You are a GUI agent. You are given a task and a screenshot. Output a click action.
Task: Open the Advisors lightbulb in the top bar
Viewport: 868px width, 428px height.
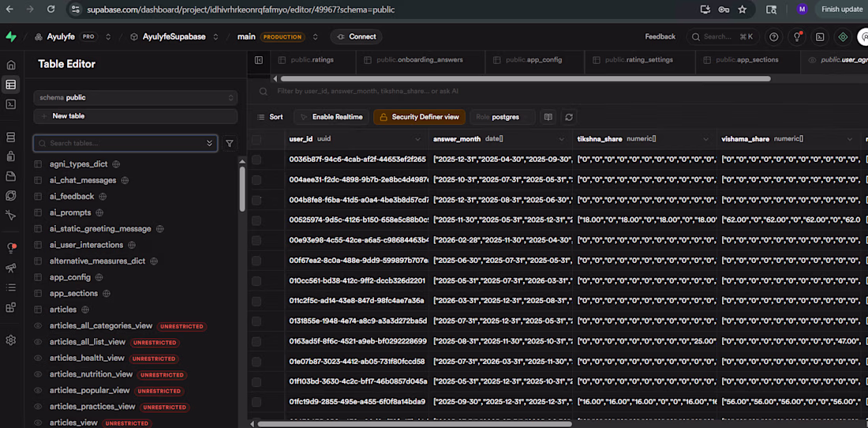[797, 37]
